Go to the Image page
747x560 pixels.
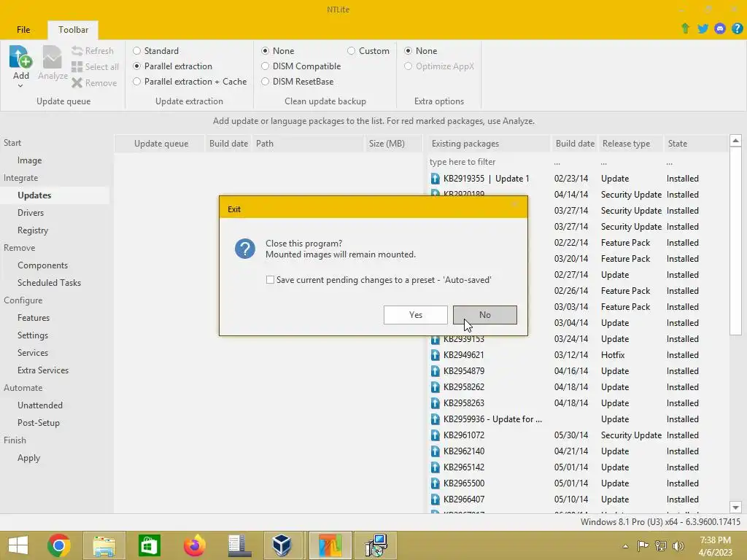29,160
